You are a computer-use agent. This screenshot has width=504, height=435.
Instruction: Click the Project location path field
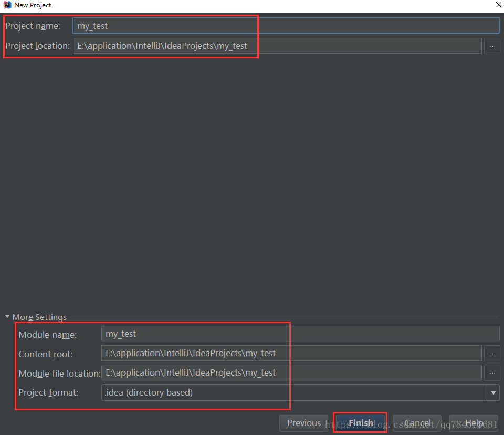(277, 46)
